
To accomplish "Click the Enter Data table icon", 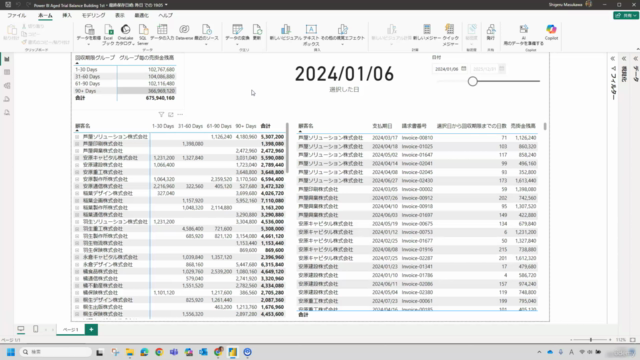I will point(162,29).
